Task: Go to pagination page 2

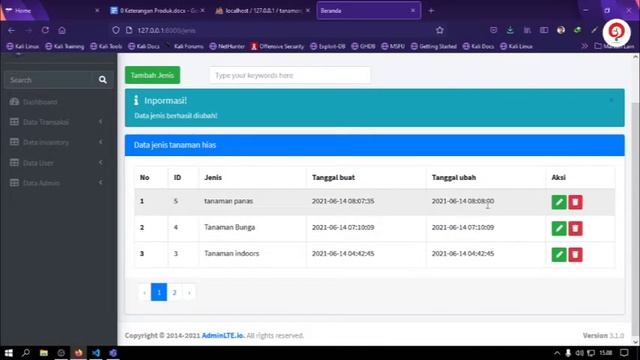Action: point(174,292)
